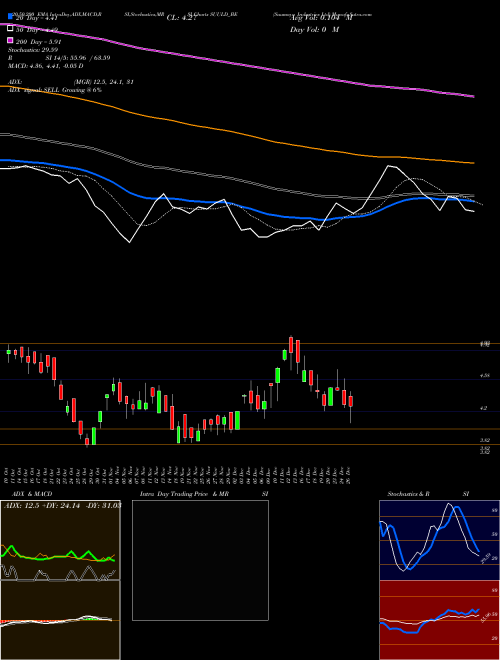
Task: Click the ADX indicator mini chart panel
Action: [60, 540]
